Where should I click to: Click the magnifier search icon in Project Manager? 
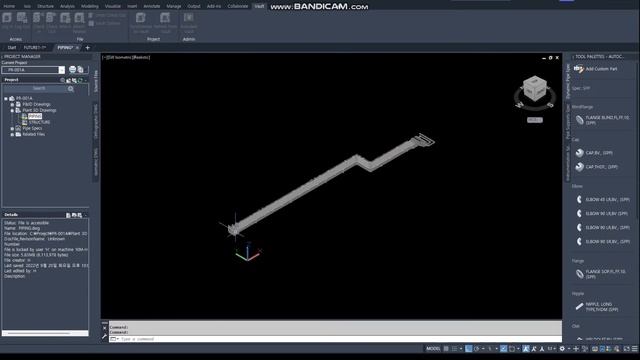coord(71,89)
